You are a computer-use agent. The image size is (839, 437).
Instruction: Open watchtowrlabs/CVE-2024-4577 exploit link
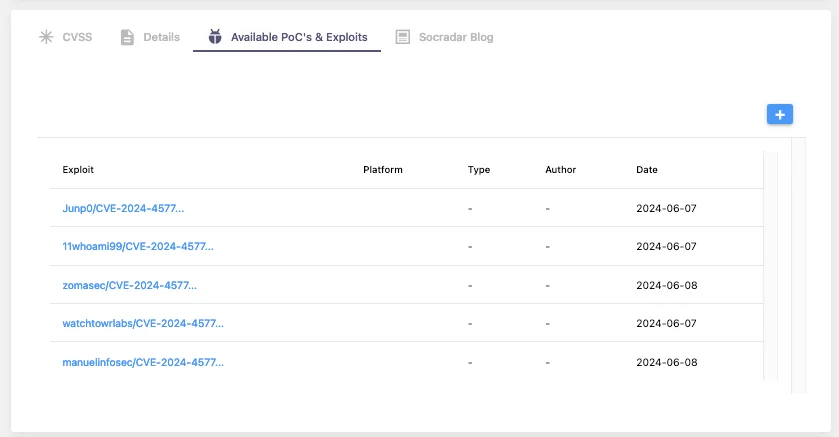click(143, 324)
